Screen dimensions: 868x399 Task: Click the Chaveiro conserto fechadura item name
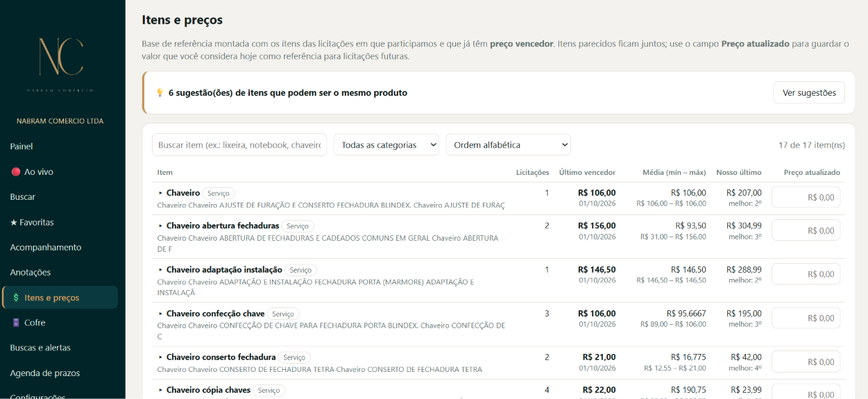[x=221, y=357]
